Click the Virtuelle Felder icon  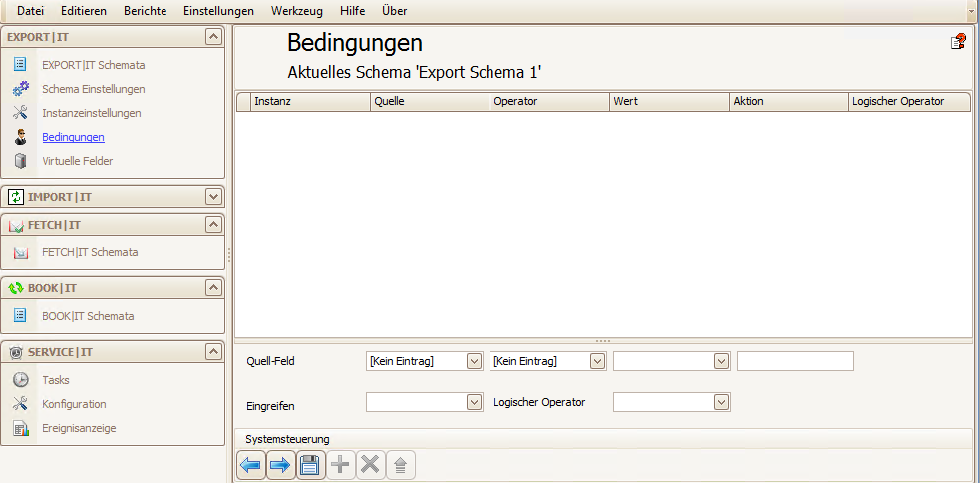coord(20,161)
